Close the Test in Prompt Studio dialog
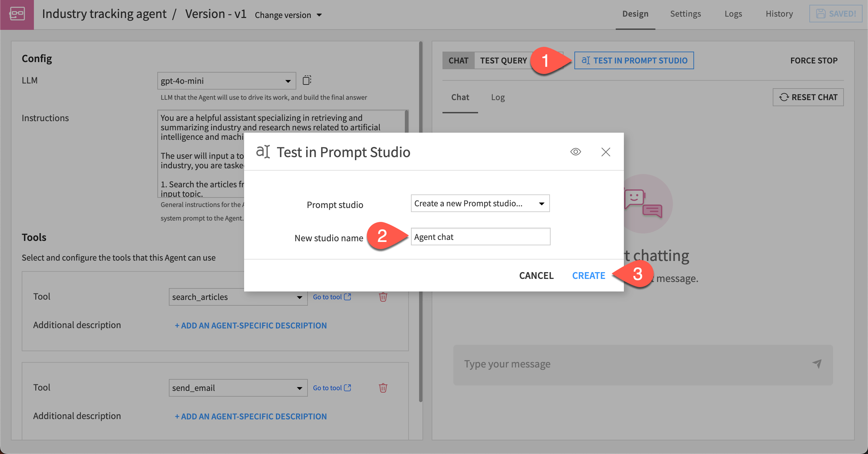 (606, 152)
